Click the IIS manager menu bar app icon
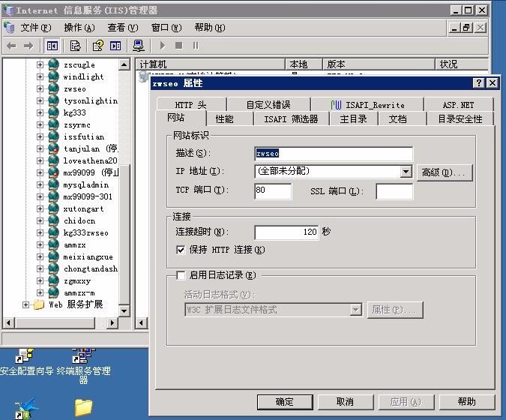 pyautogui.click(x=9, y=28)
